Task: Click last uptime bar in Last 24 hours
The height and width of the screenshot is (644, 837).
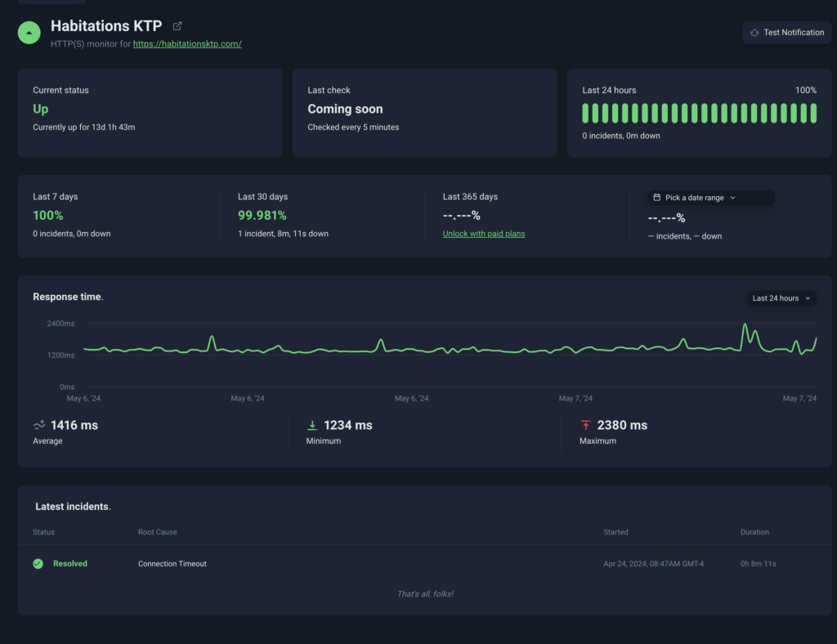Action: (x=813, y=113)
